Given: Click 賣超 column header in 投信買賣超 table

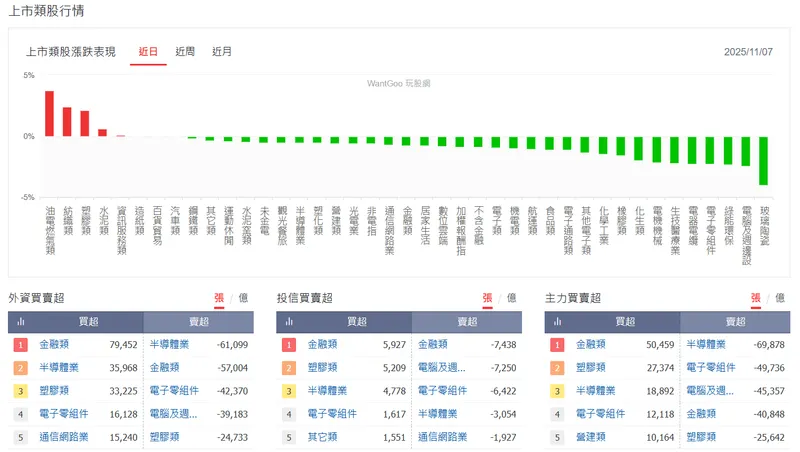Looking at the screenshot, I should [467, 322].
